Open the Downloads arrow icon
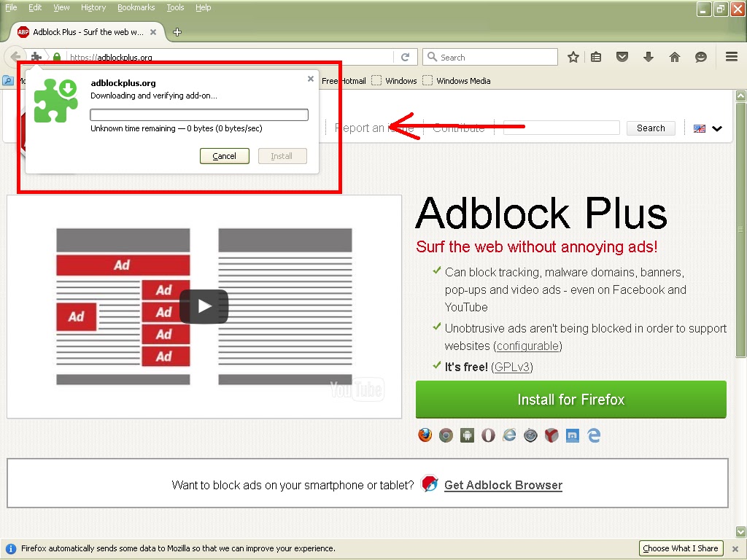 [649, 56]
